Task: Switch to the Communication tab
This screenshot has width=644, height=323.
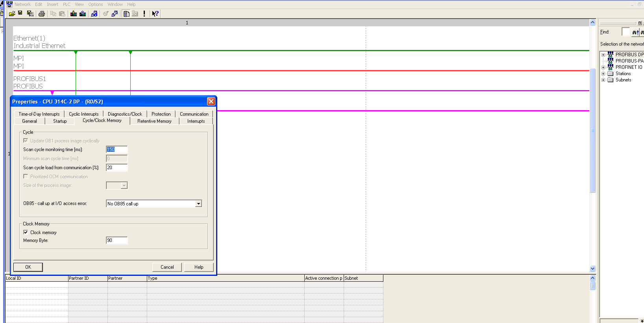Action: tap(194, 114)
